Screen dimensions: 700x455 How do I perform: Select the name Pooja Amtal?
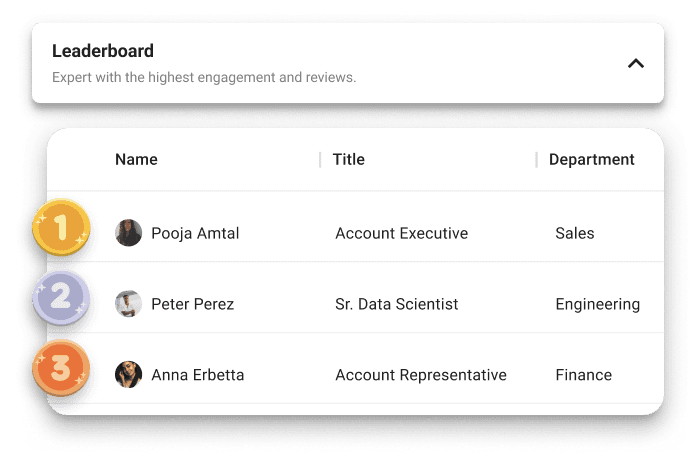195,233
